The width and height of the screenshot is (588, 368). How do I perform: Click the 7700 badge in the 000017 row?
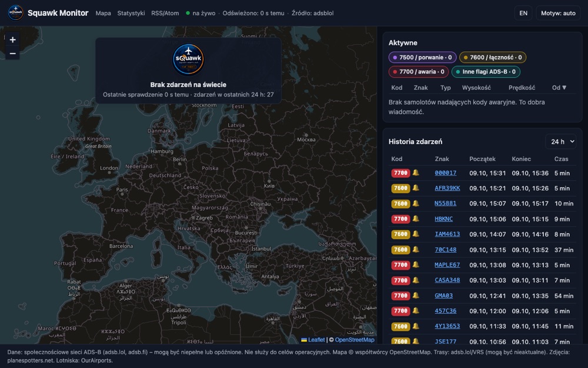(400, 173)
